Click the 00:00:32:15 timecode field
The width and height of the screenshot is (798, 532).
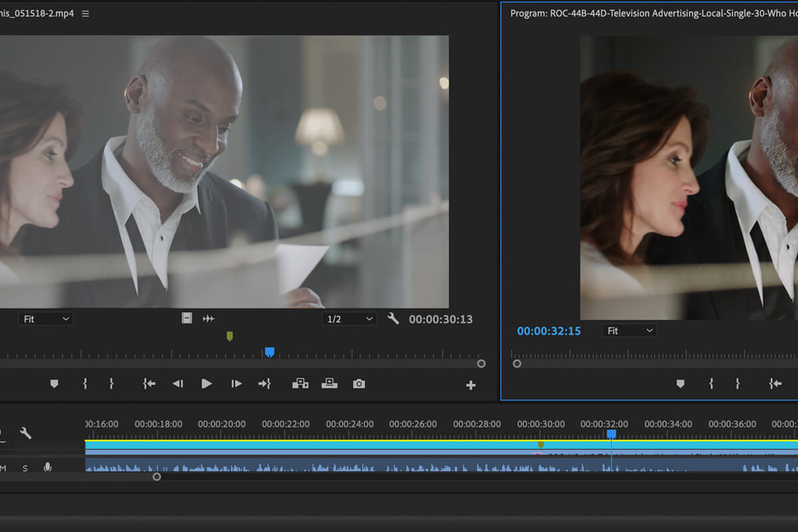(x=549, y=331)
